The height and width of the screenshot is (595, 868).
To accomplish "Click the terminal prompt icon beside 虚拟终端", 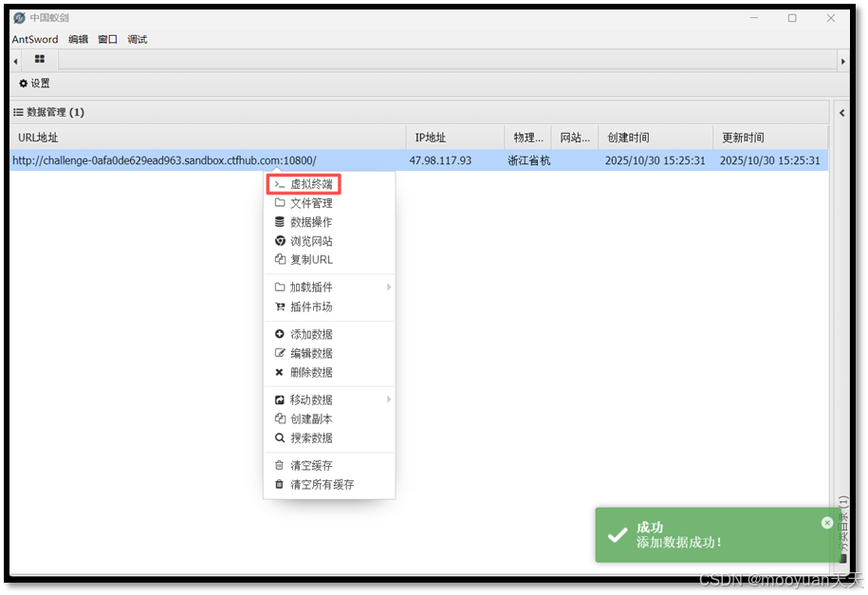I will 280,184.
